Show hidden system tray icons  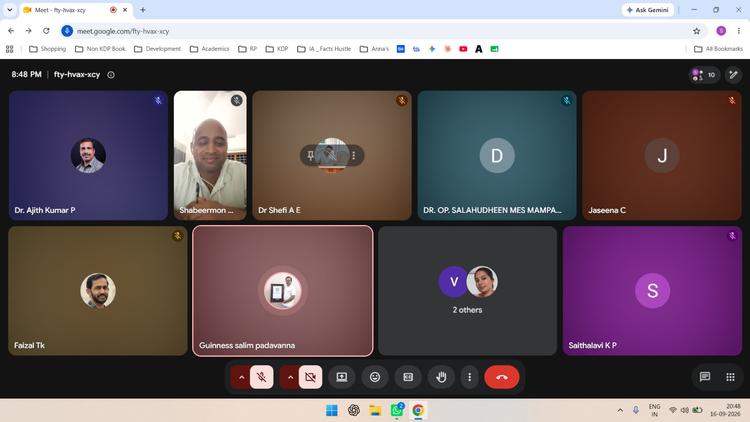[620, 410]
